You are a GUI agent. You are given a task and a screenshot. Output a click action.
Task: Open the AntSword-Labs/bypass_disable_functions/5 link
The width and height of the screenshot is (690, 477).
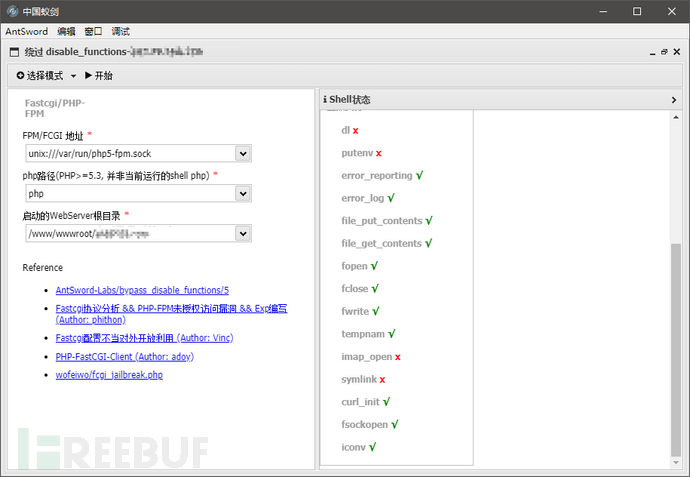(x=142, y=290)
